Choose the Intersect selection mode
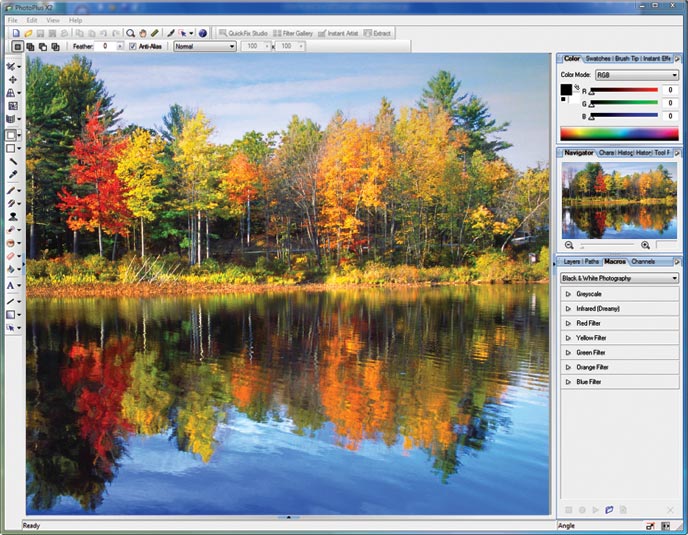This screenshot has height=535, width=688. point(55,46)
